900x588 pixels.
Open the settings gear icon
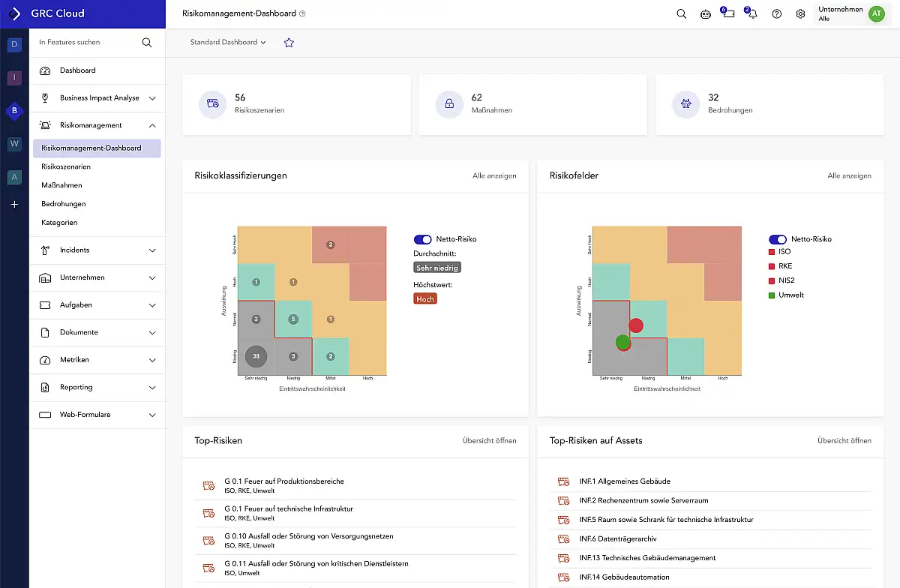pos(800,13)
